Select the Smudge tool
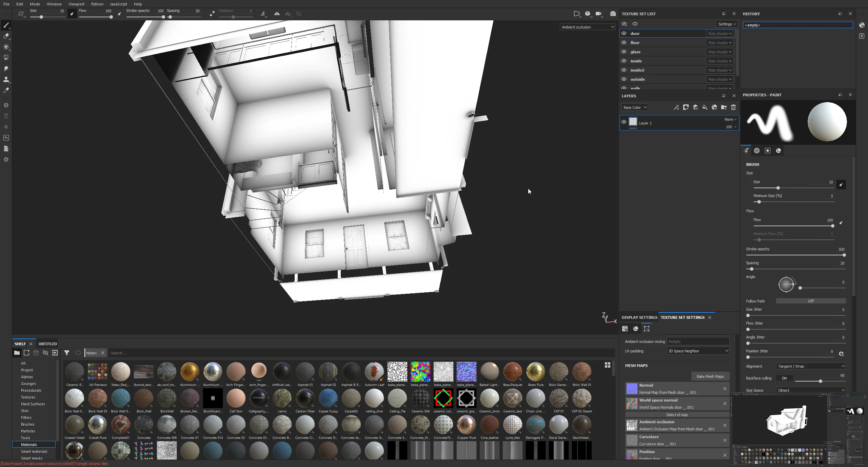 tap(6, 69)
